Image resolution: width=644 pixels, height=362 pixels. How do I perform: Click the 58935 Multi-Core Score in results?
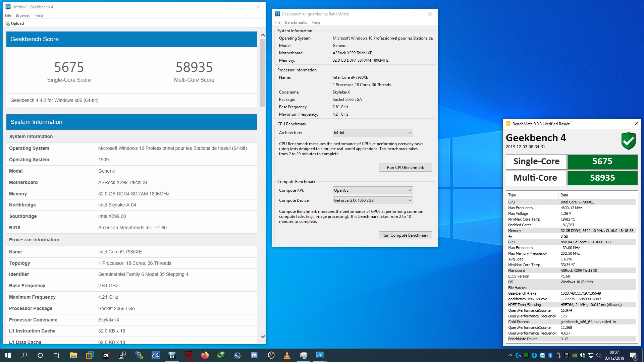click(x=194, y=67)
